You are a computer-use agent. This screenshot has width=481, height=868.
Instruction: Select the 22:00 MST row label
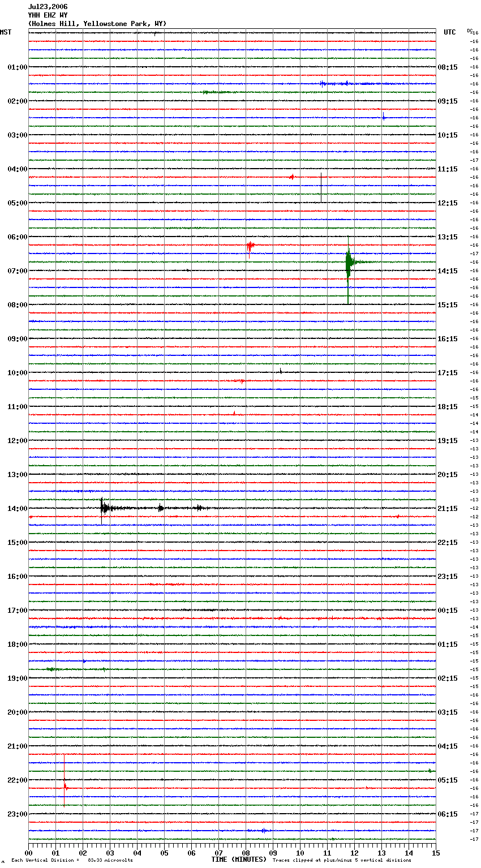[18, 780]
